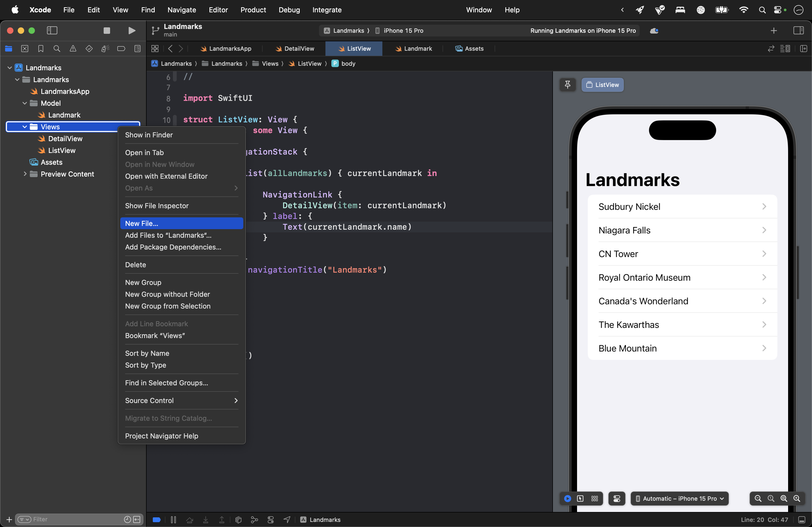812x527 pixels.
Task: Click the variants grid icon in canvas
Action: pyautogui.click(x=594, y=499)
